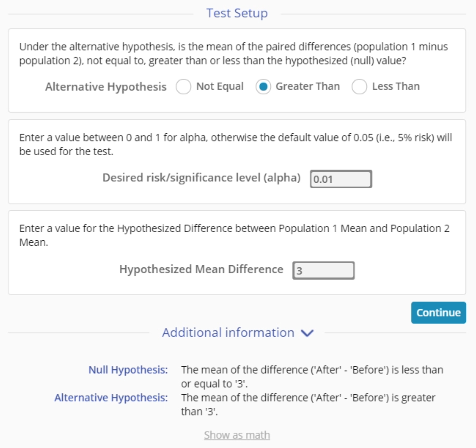Click the blue 'Null Hypothesis:' label
Viewport: 476px width, 448px height.
[128, 370]
